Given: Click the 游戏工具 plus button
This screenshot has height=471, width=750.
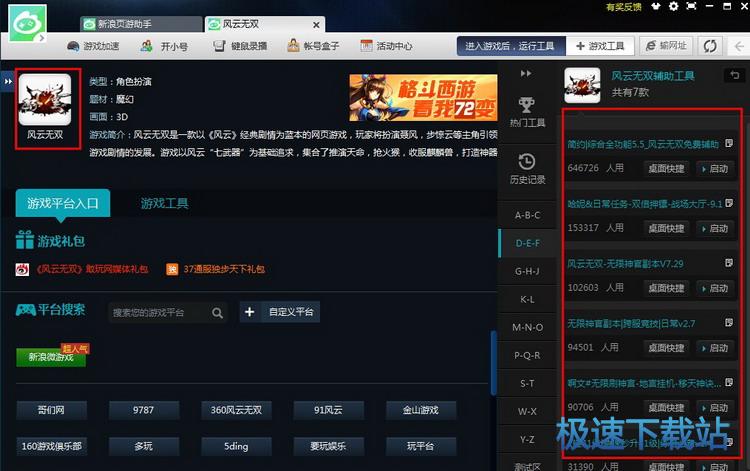Looking at the screenshot, I should (x=600, y=46).
